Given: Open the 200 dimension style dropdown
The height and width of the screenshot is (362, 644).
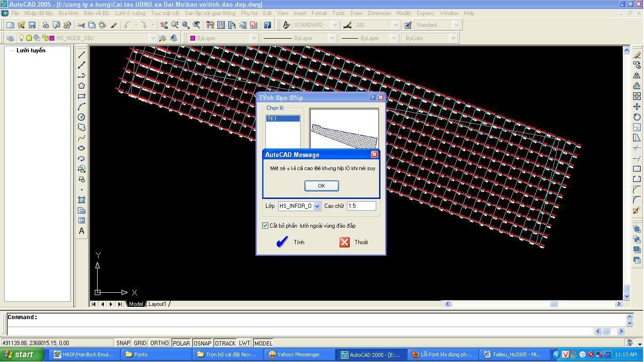Looking at the screenshot, I should (x=396, y=25).
